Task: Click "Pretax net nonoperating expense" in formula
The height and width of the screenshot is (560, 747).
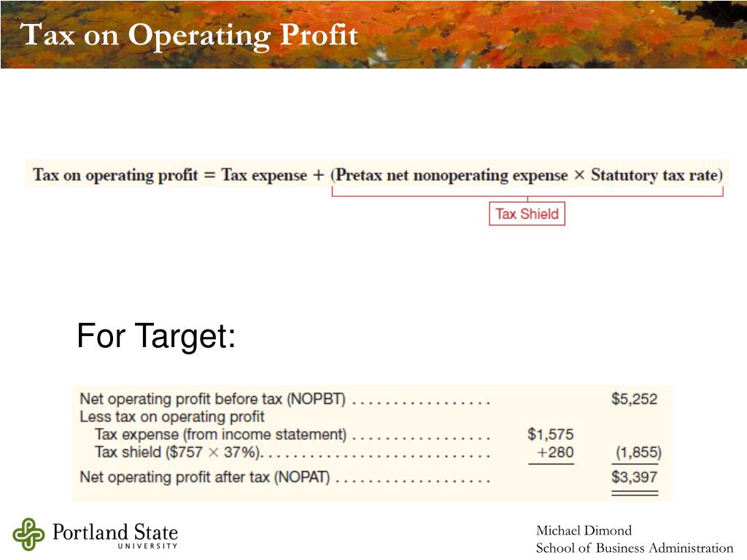Action: pos(452,175)
